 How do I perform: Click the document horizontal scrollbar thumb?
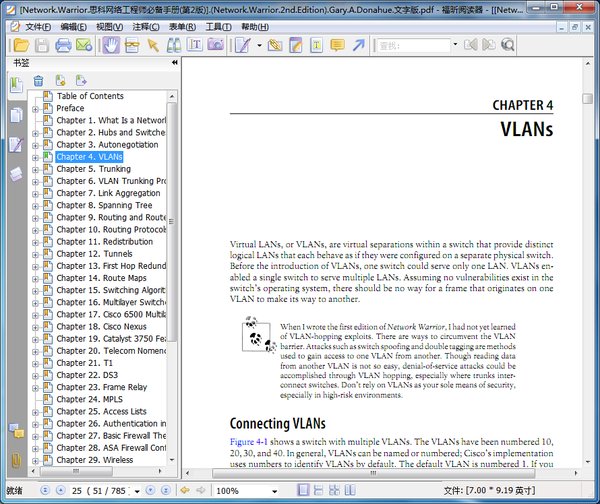coord(373,473)
